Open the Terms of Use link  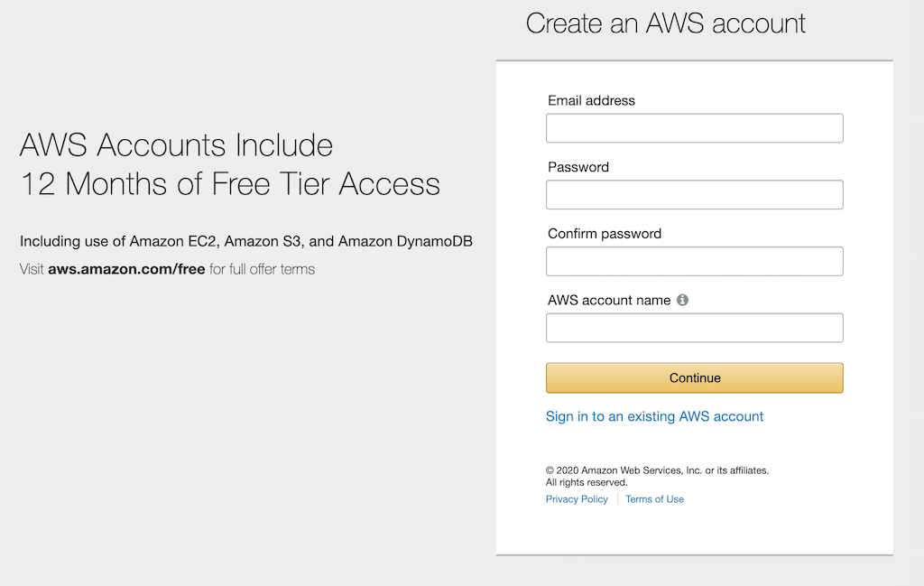click(x=654, y=499)
